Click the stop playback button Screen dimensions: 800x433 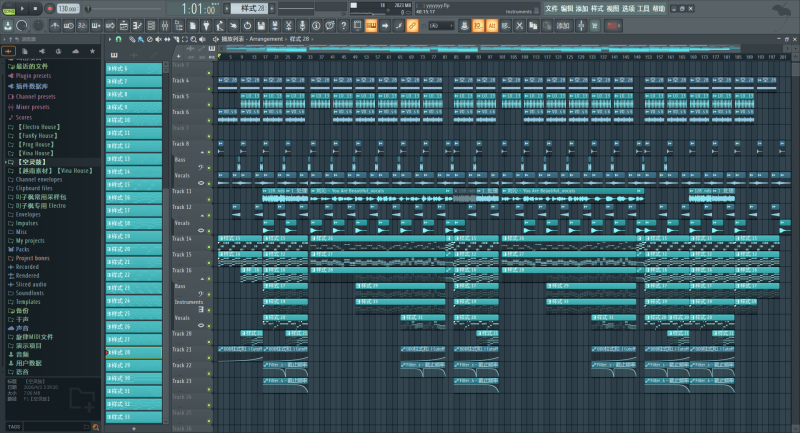36,8
